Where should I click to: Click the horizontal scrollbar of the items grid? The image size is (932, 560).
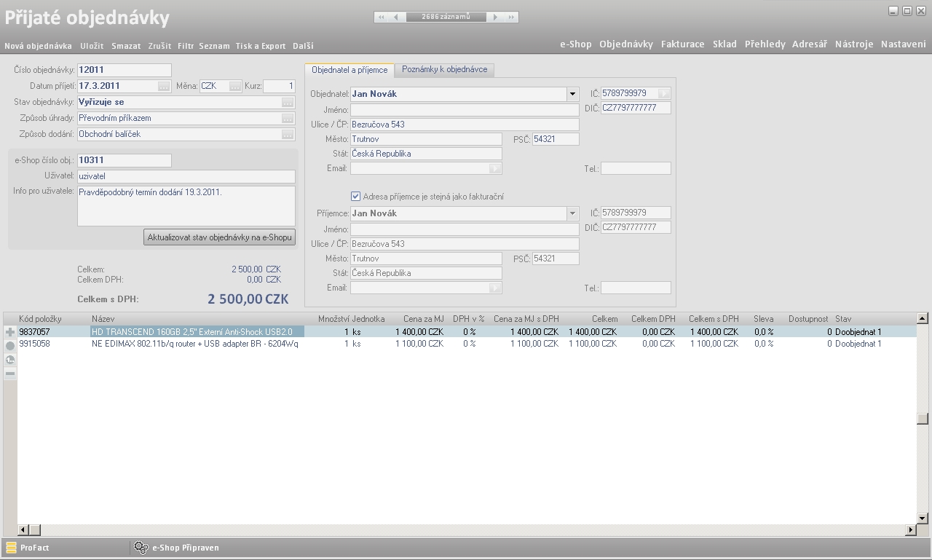(x=466, y=530)
